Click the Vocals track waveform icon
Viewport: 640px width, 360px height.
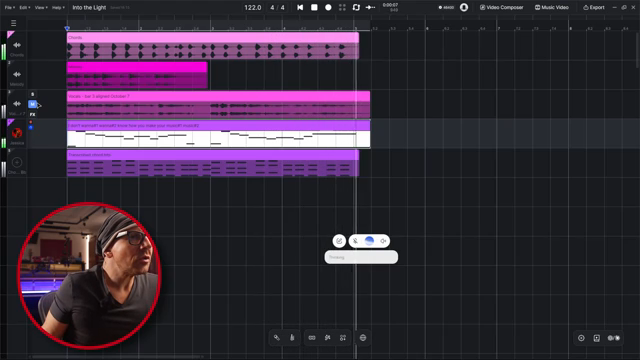(17, 104)
